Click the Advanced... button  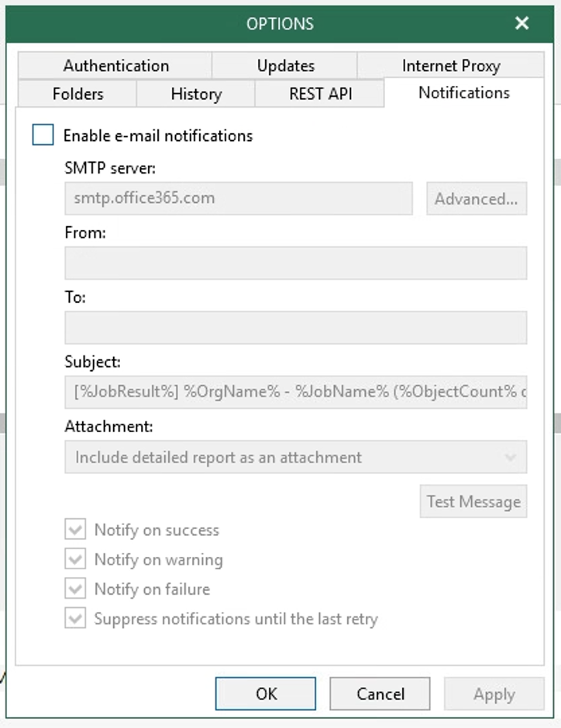pos(476,199)
